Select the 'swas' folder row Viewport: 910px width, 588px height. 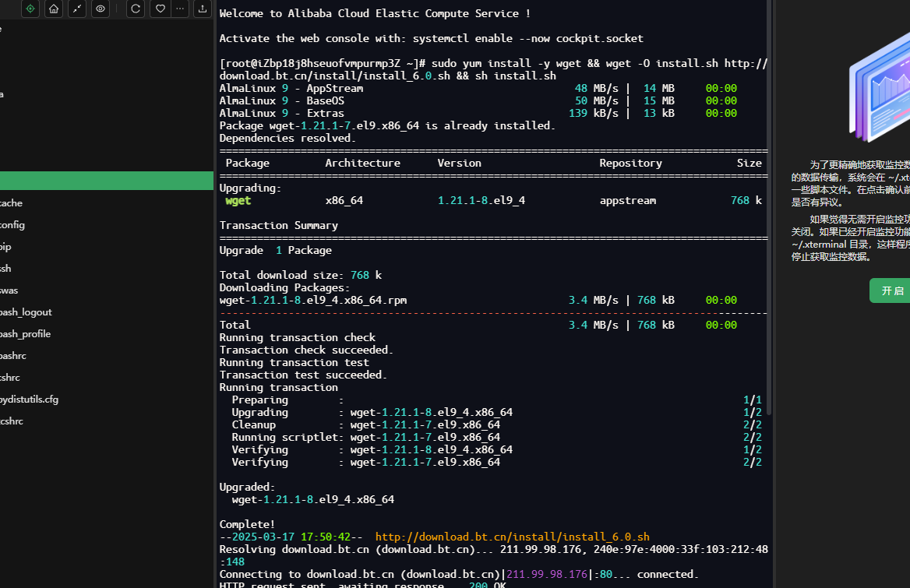107,290
